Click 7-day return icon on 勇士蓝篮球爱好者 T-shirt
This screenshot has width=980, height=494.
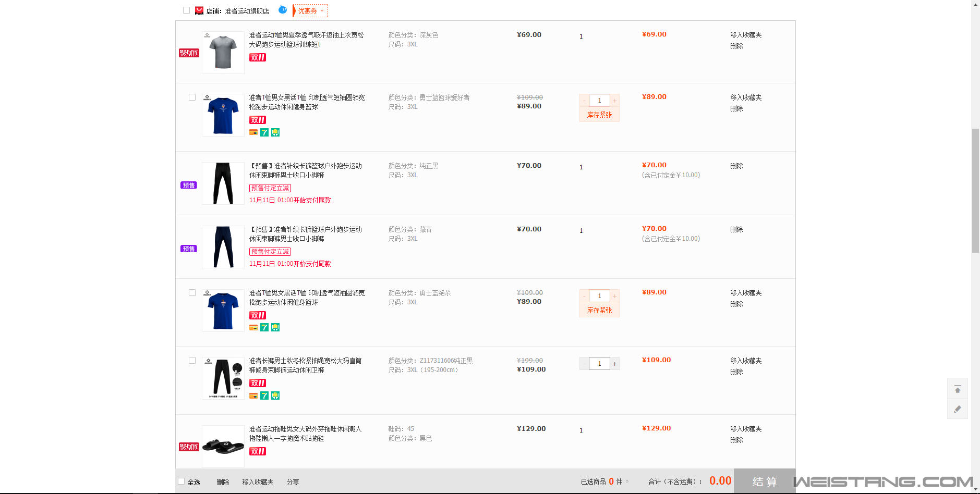pos(264,132)
